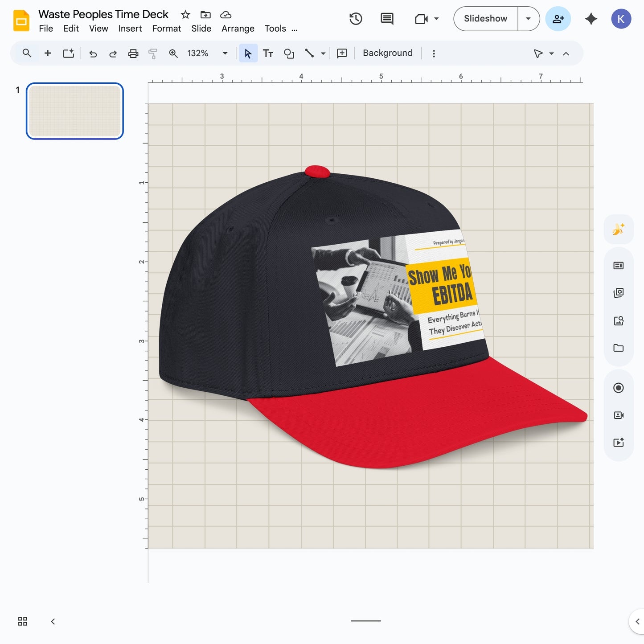
Task: Expand Slideshow options dropdown arrow
Action: (529, 19)
